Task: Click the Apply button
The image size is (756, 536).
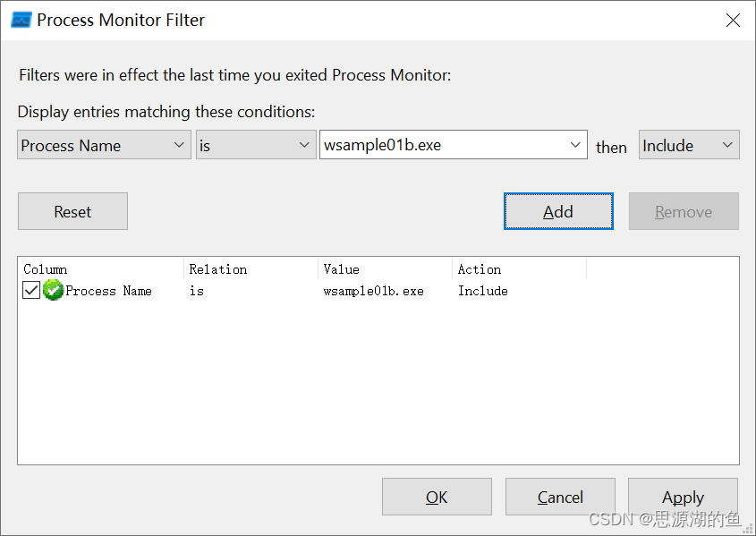Action: tap(683, 497)
